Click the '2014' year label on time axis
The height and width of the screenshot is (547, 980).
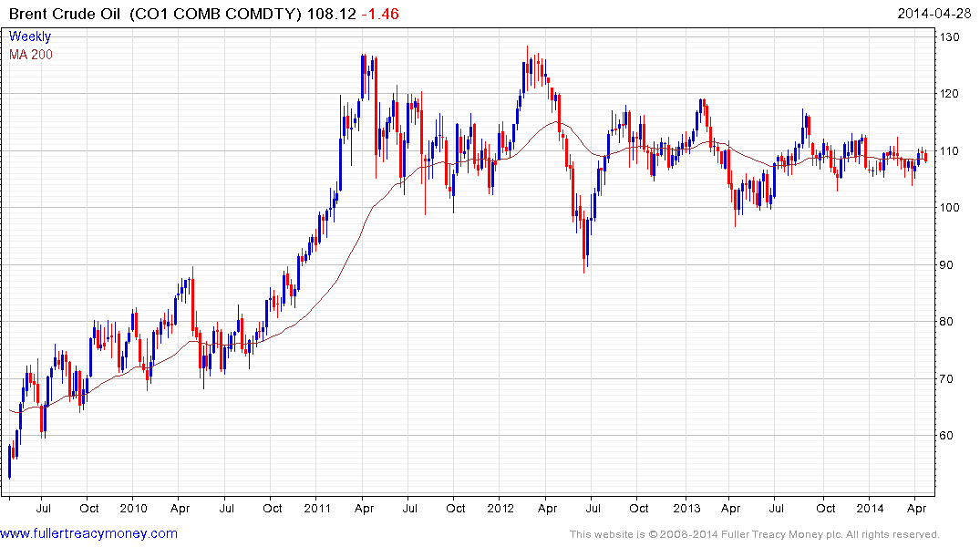click(x=870, y=508)
